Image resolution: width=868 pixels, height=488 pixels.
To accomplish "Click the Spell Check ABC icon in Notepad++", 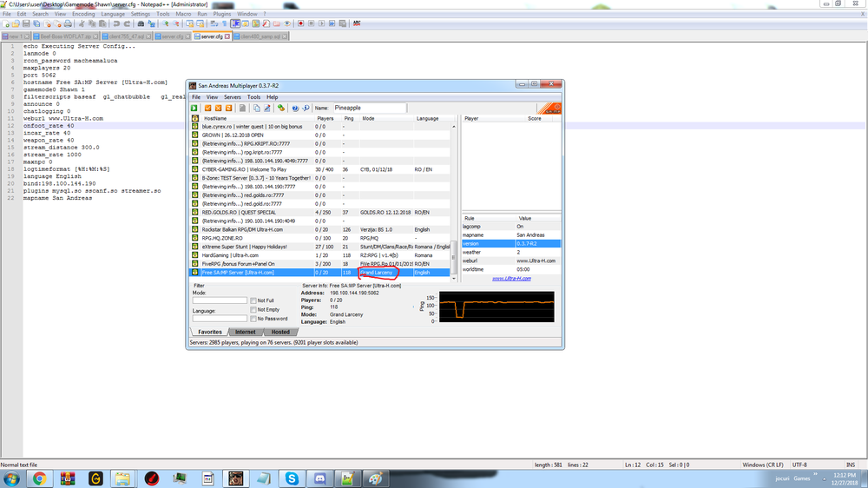I will (357, 23).
